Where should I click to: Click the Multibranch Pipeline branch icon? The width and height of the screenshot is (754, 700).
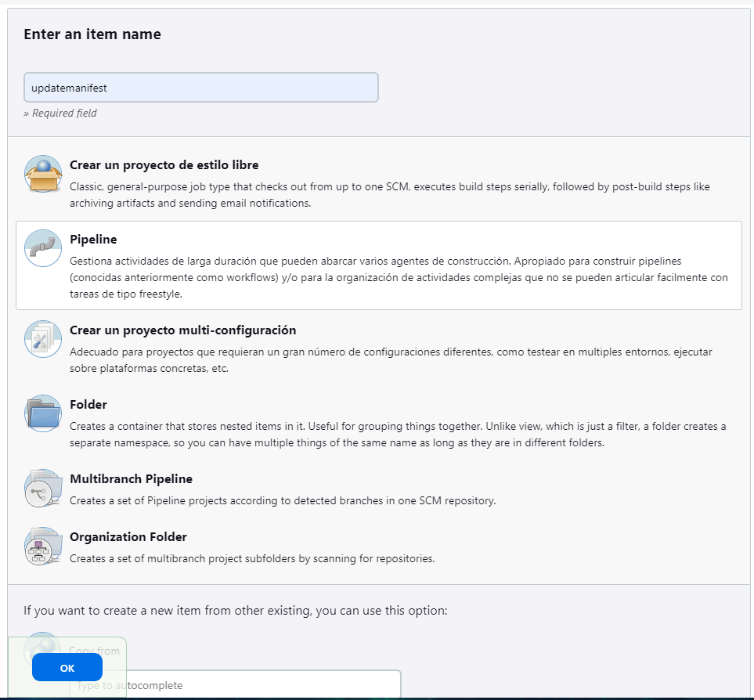tap(43, 488)
